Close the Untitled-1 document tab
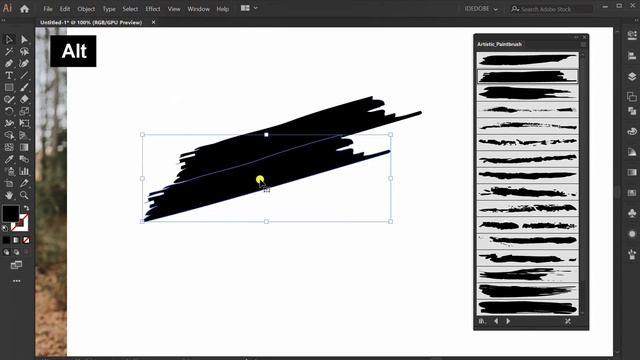Image resolution: width=640 pixels, height=360 pixels. point(153,22)
